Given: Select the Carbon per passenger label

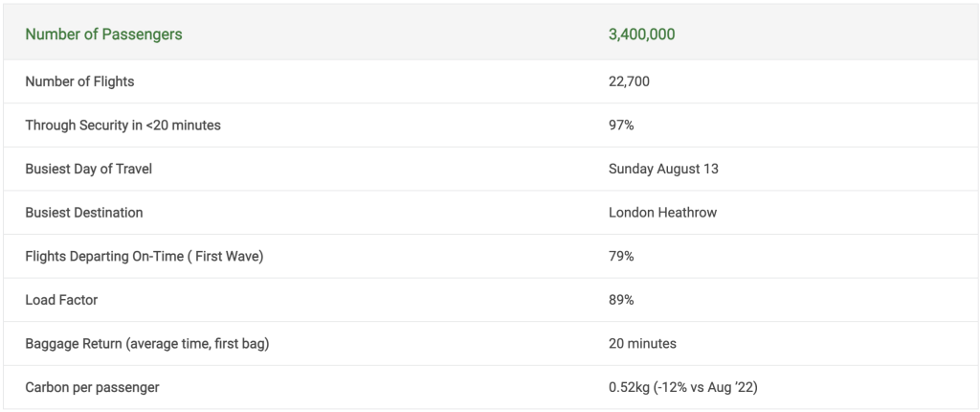Looking at the screenshot, I should pos(92,388).
